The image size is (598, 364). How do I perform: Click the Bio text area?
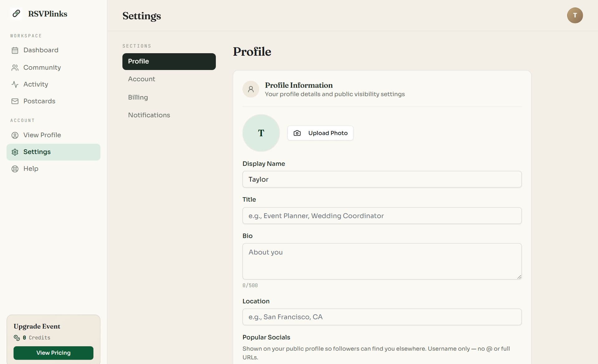pyautogui.click(x=382, y=261)
